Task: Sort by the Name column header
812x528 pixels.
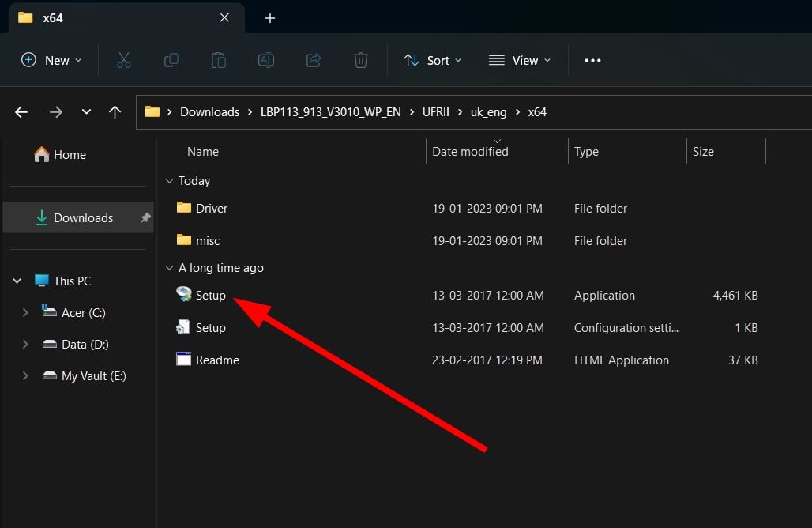Action: (x=203, y=151)
